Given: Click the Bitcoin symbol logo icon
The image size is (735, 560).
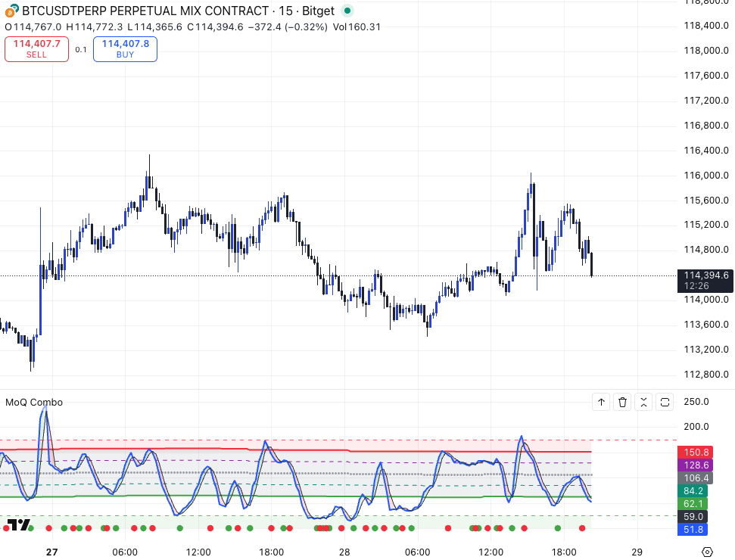Looking at the screenshot, I should coord(11,11).
